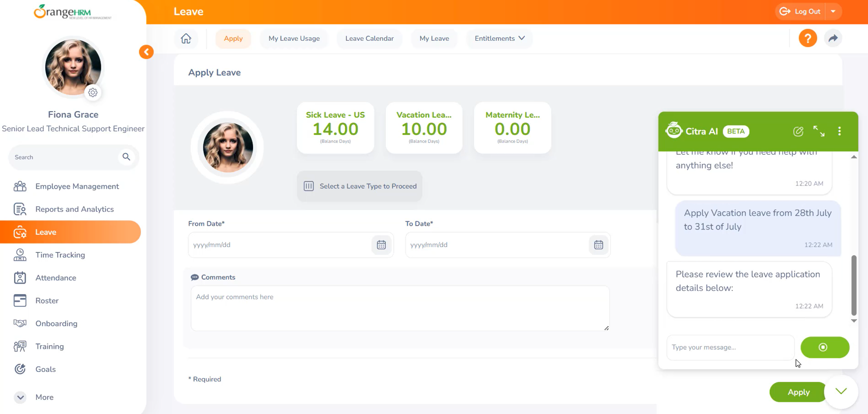Open the orange help question mark icon
The height and width of the screenshot is (414, 868).
click(807, 38)
